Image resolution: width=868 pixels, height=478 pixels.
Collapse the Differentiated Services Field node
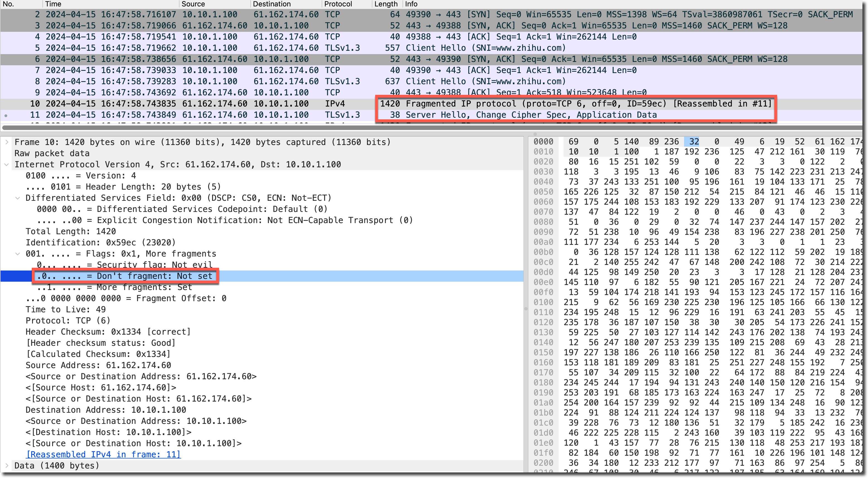(18, 198)
